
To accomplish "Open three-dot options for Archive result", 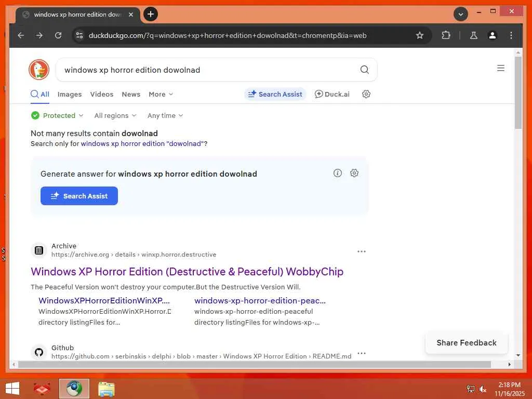I will pyautogui.click(x=362, y=251).
